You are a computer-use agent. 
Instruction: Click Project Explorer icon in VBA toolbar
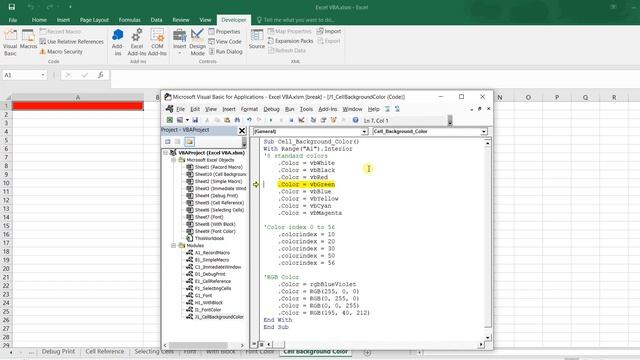[x=313, y=120]
